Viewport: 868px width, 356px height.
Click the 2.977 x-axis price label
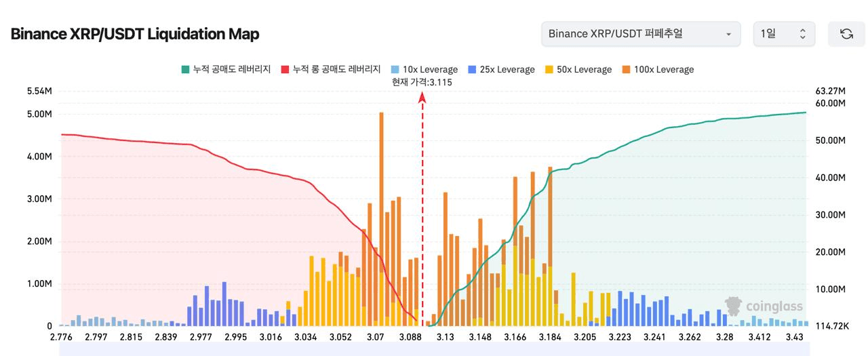coord(201,337)
